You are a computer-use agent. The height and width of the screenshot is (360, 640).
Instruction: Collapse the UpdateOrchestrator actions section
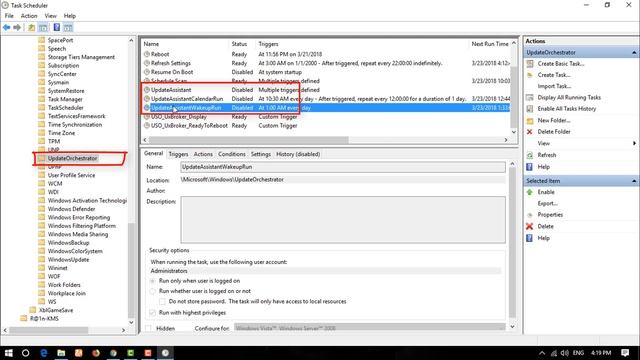click(634, 53)
